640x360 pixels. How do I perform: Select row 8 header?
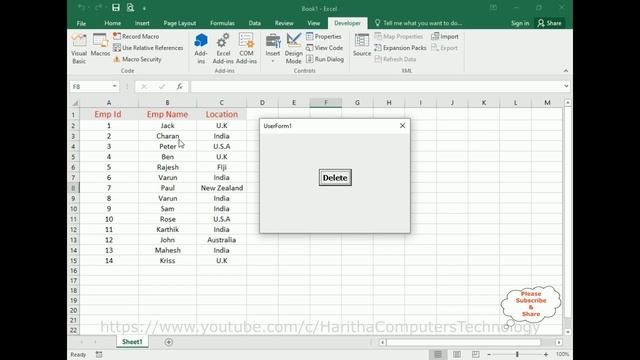[x=74, y=188]
